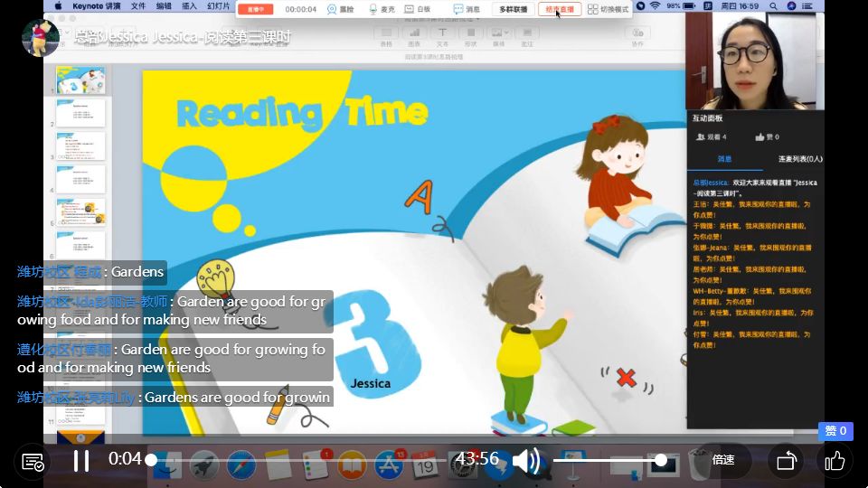
Task: Click the 结束直播 end live button
Action: (x=560, y=9)
